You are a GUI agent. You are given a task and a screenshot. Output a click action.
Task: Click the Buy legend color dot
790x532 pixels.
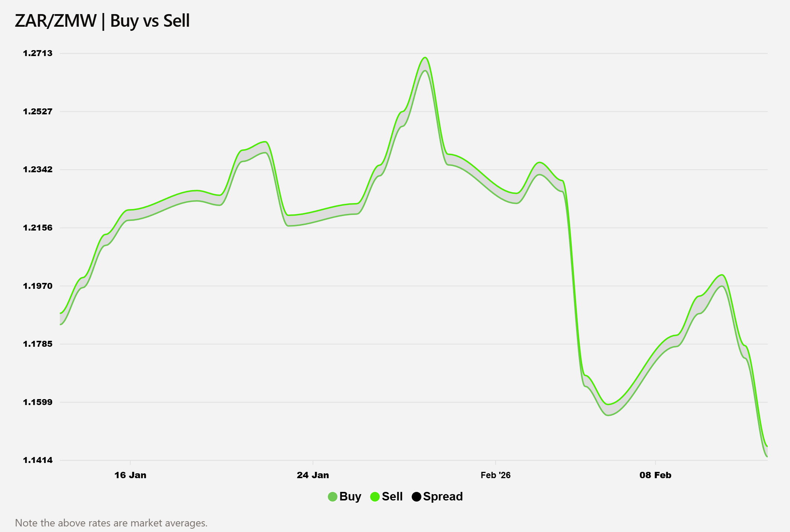click(332, 497)
